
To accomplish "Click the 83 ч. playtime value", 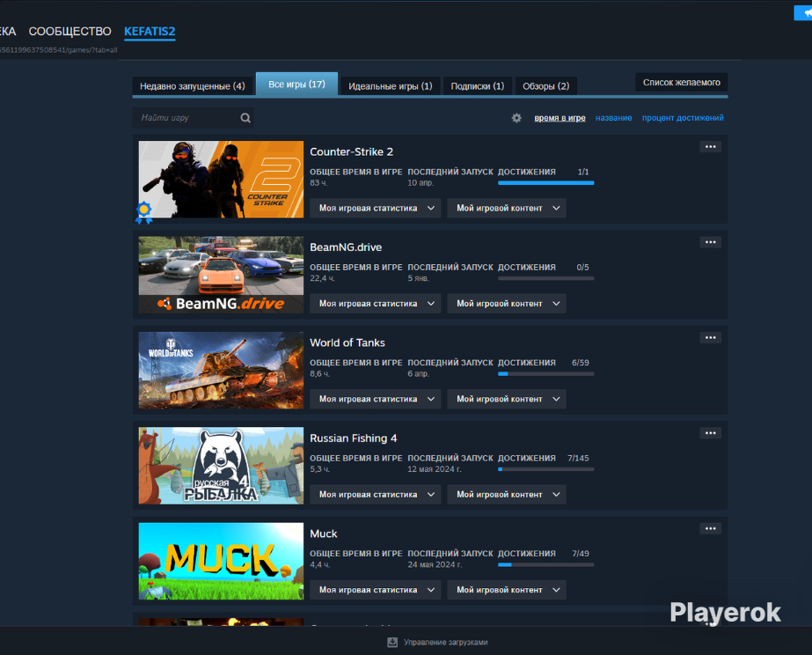I will (318, 183).
